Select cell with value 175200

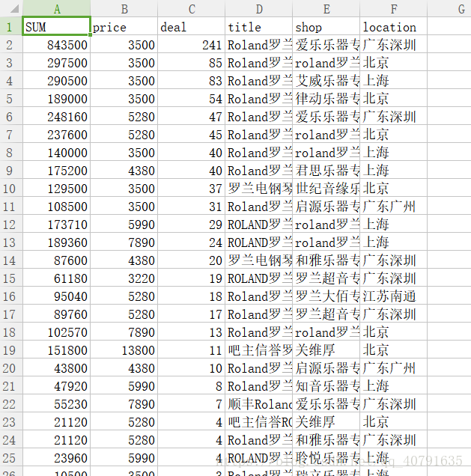click(56, 170)
